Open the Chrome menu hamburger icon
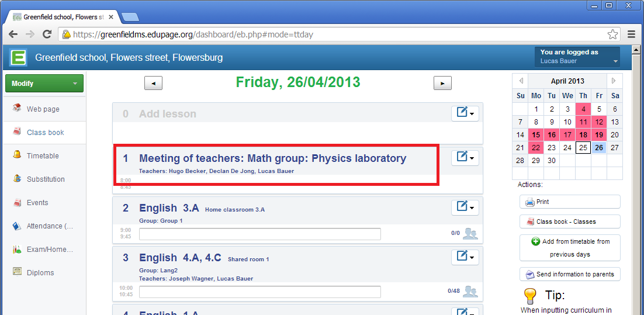This screenshot has width=644, height=315. [x=631, y=34]
